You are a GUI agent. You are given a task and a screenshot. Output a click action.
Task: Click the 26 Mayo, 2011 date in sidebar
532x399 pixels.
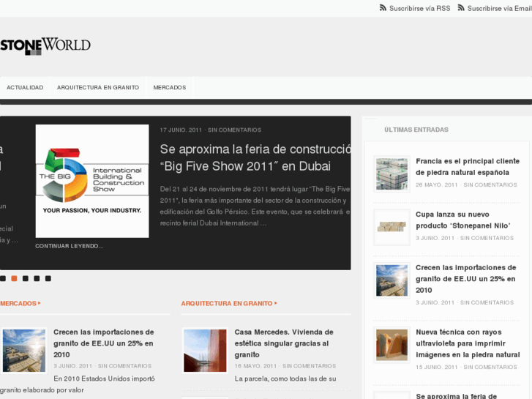437,184
